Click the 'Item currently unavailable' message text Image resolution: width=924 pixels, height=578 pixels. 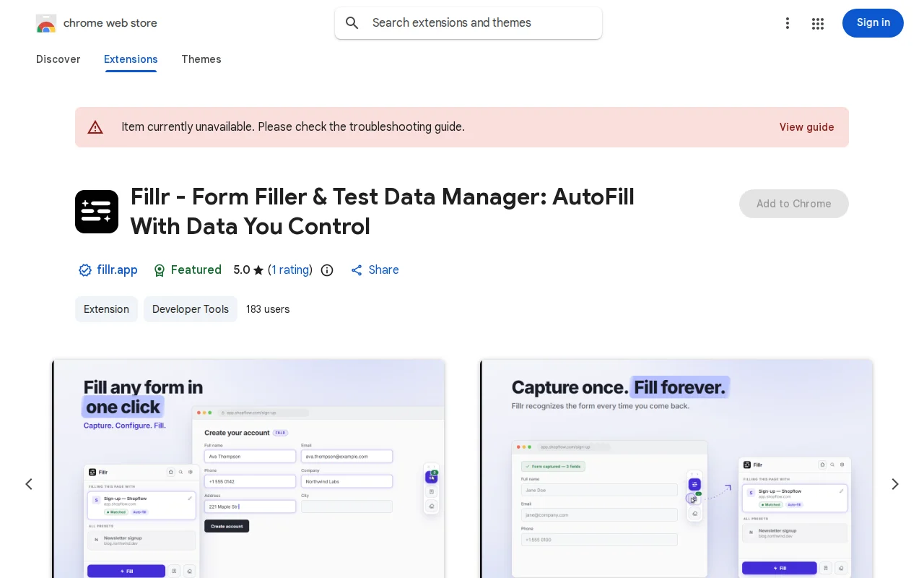[x=293, y=127]
